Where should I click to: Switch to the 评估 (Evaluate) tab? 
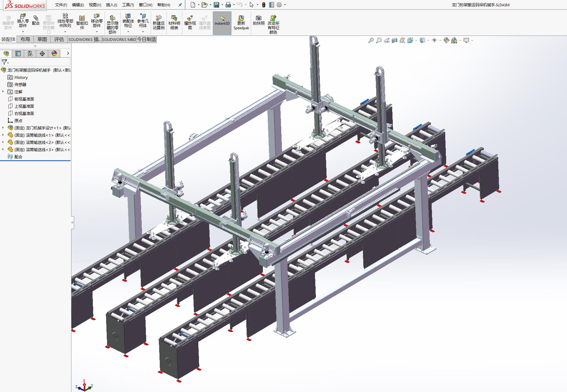point(59,39)
